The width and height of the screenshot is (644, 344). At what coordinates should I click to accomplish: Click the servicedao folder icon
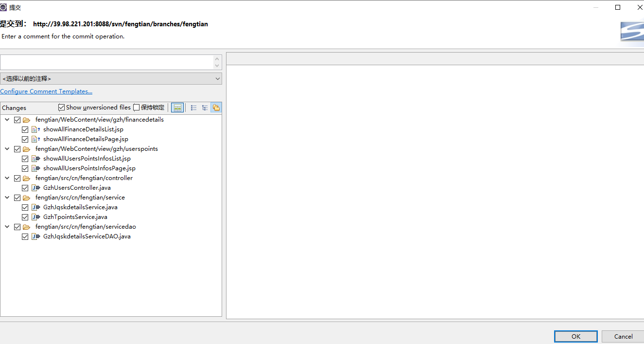pyautogui.click(x=27, y=227)
